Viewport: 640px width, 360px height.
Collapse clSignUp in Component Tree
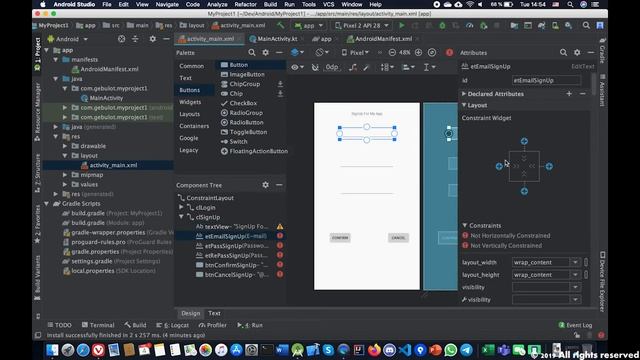click(x=181, y=217)
